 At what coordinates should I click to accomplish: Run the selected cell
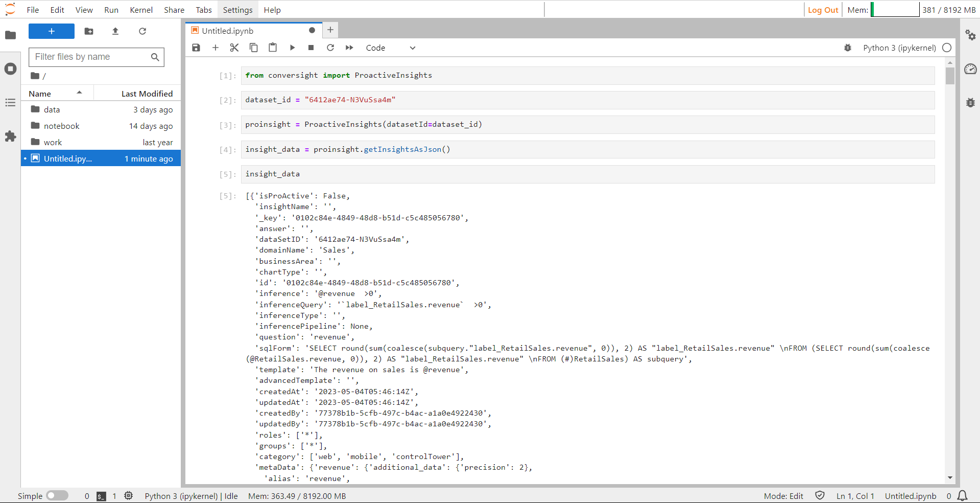(292, 48)
